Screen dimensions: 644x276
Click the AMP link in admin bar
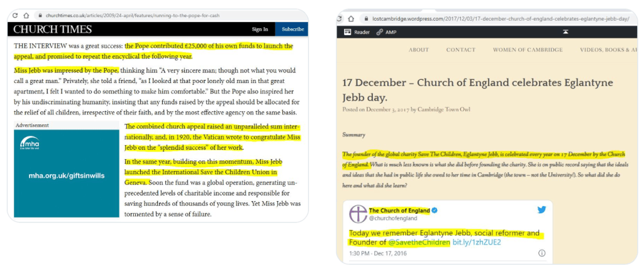click(387, 32)
